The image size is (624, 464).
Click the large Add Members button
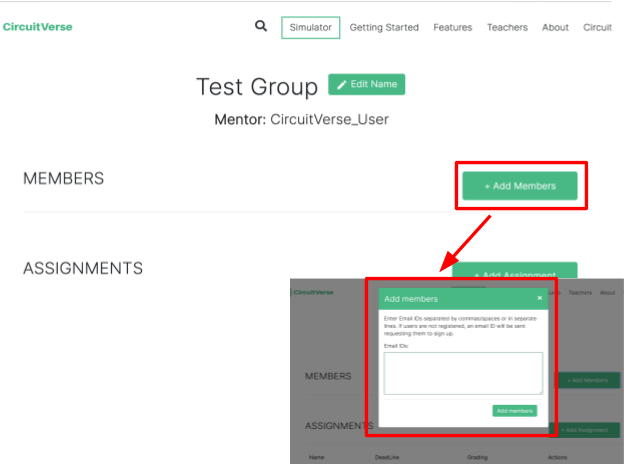519,186
